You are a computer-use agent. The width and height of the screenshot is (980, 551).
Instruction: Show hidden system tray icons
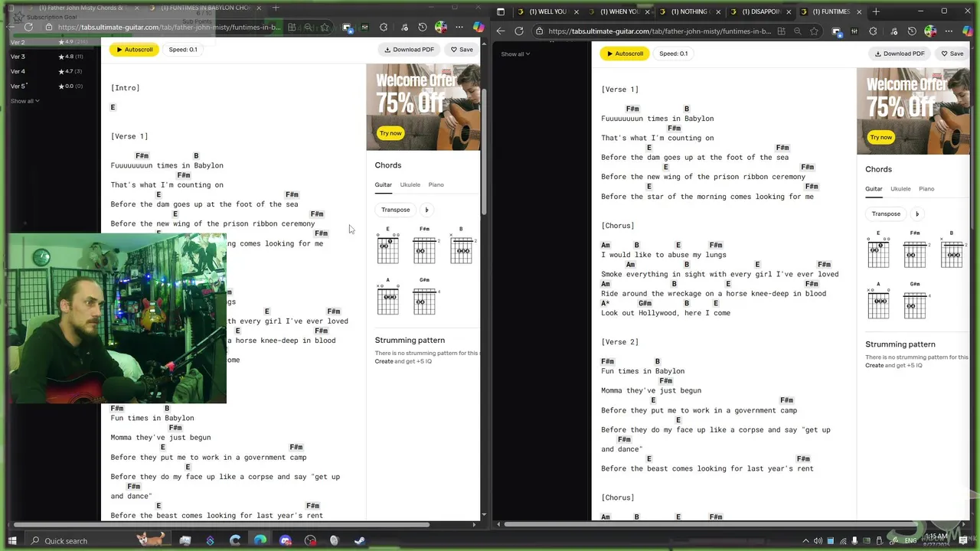(x=805, y=540)
